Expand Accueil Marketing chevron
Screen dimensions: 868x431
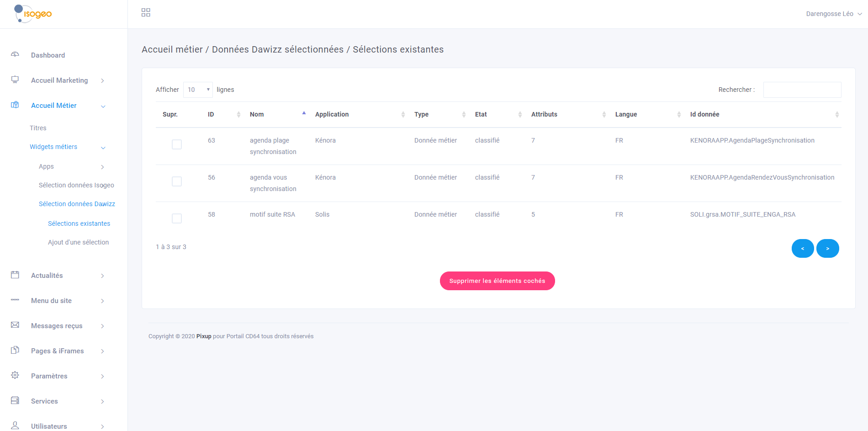tap(102, 80)
